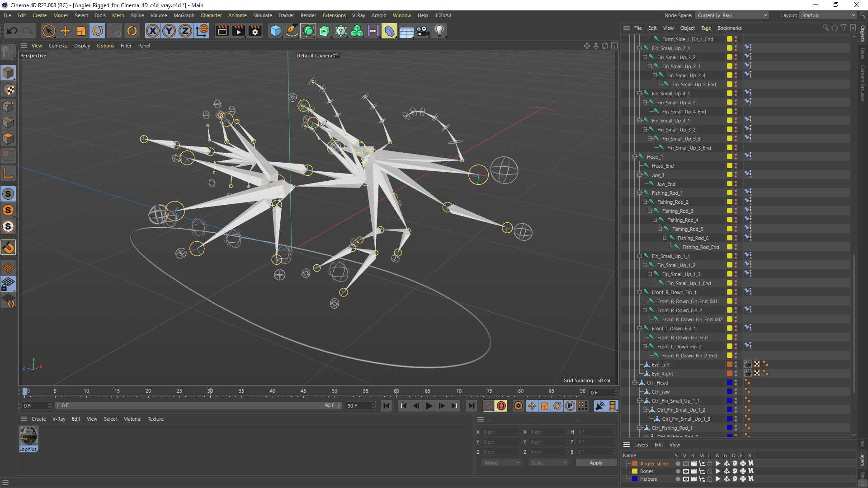
Task: Add a Floor grid object
Action: [406, 31]
